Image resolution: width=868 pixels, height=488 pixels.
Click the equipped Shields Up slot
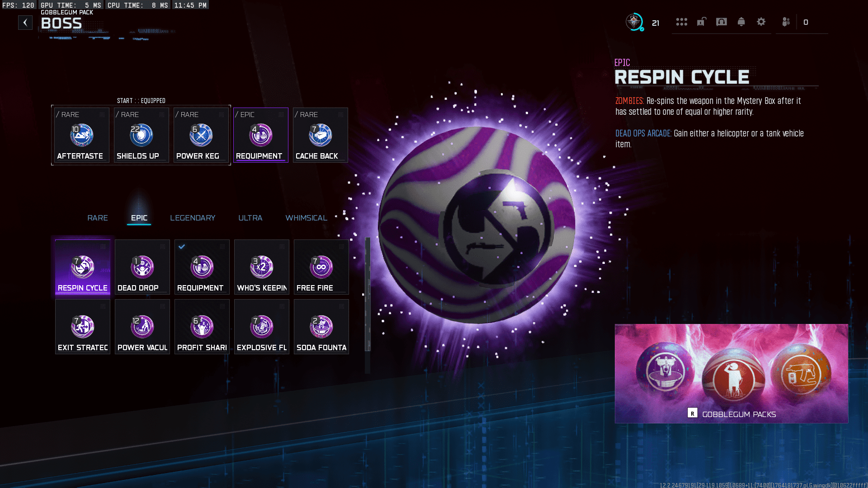pyautogui.click(x=141, y=136)
